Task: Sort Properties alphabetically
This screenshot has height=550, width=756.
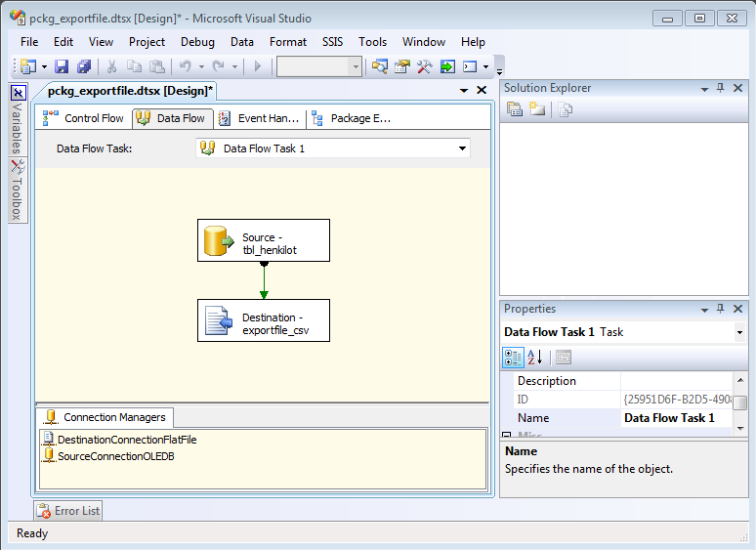Action: pyautogui.click(x=534, y=358)
